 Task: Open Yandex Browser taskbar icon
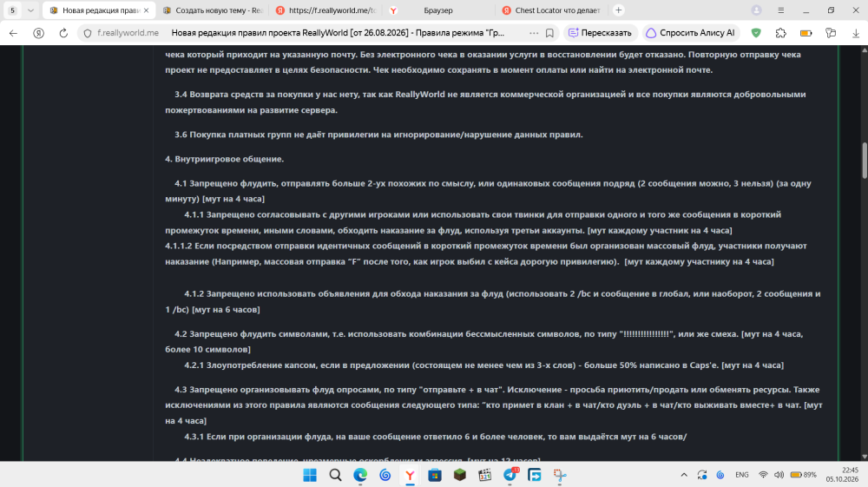coord(410,475)
